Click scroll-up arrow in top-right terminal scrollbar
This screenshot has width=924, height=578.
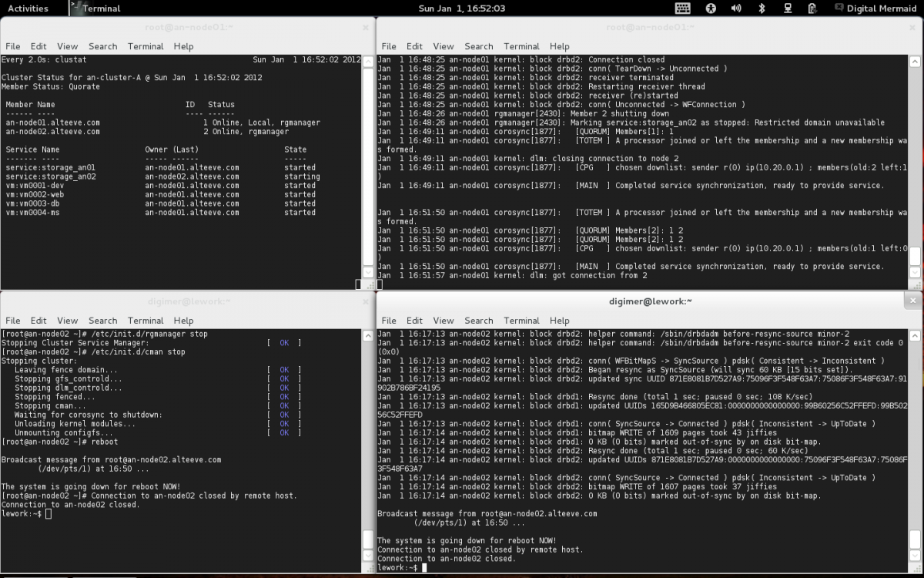915,60
